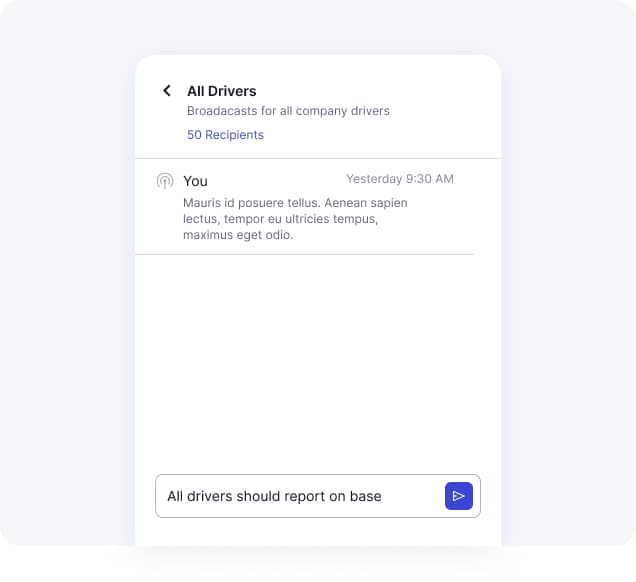Screen dimensions: 636x582
Task: Go back using the left chevron arrow
Action: (167, 90)
